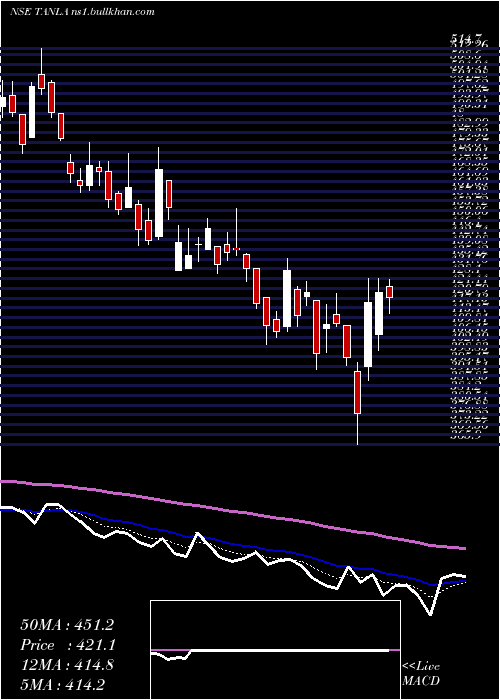Click the latest red candlestick of the chart
Screen dimensions: 500x700
pos(389,292)
